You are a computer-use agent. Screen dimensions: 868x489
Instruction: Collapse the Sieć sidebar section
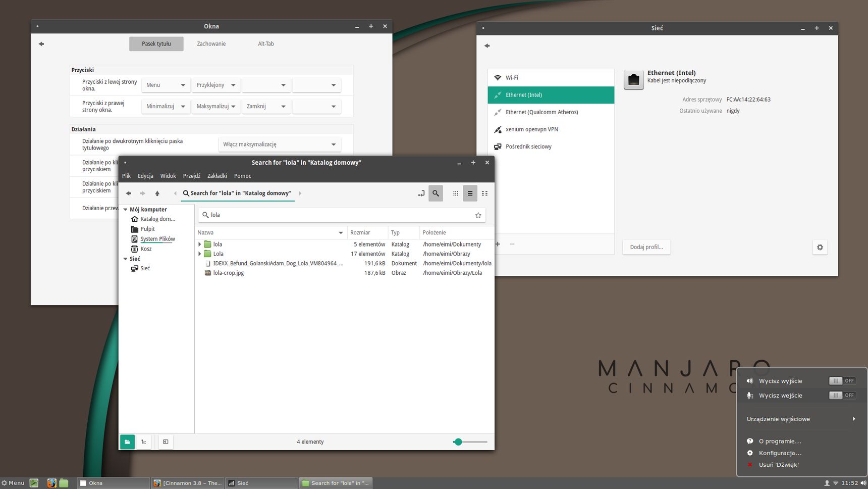point(126,259)
